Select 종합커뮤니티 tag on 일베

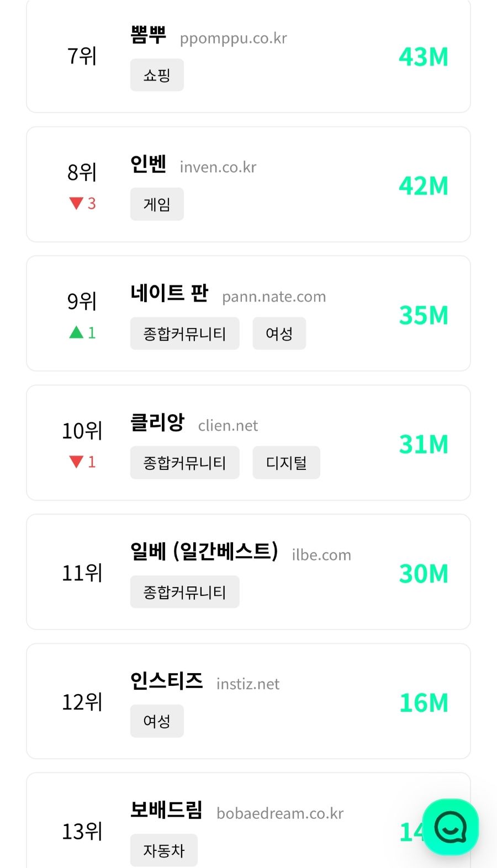coord(184,592)
